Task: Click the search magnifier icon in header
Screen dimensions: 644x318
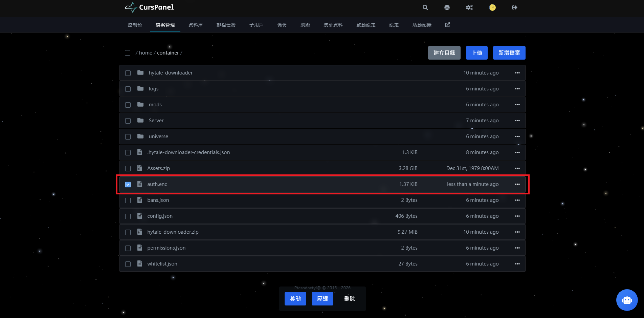Action: pos(425,7)
